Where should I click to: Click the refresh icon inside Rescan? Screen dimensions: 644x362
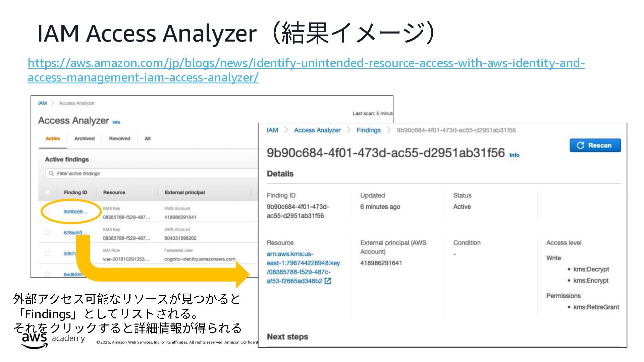pyautogui.click(x=580, y=145)
